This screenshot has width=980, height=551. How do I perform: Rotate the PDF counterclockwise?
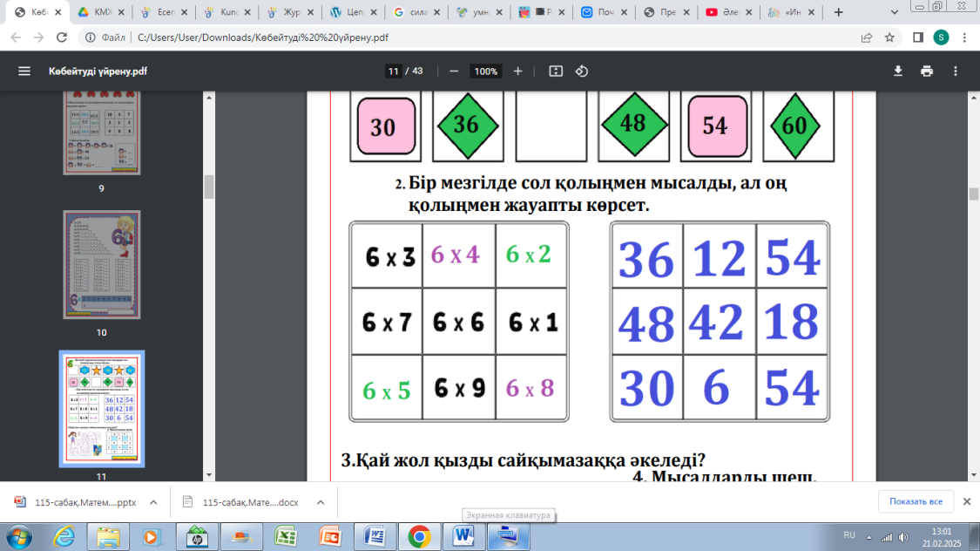[582, 71]
